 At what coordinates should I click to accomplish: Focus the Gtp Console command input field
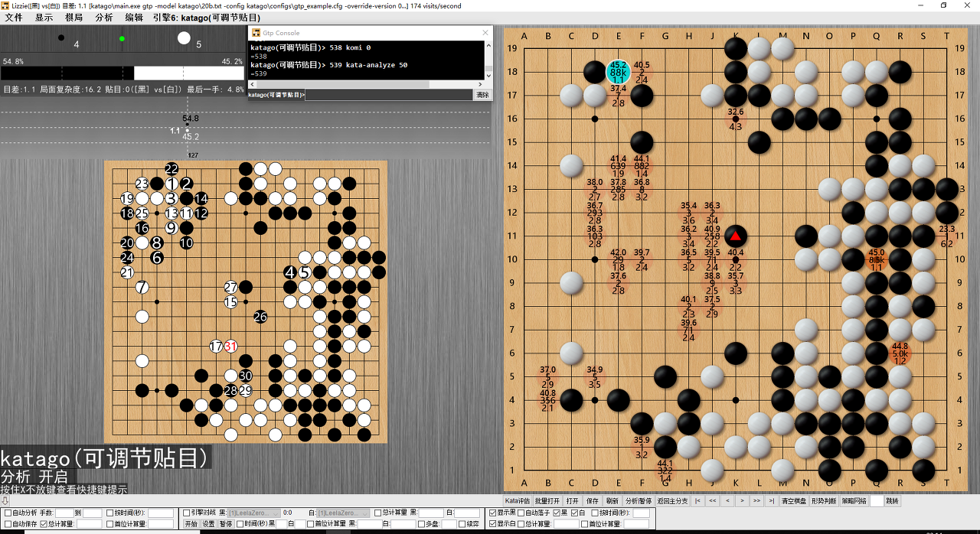(x=388, y=95)
